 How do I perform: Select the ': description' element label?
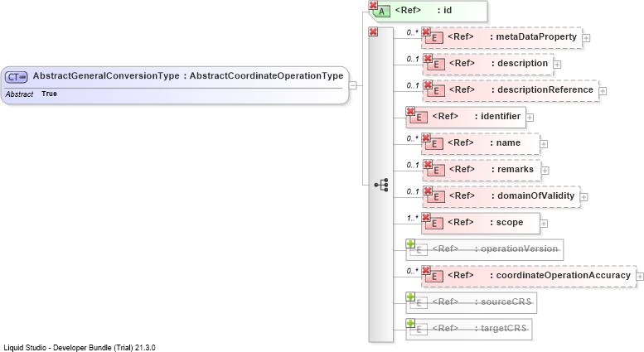[520, 64]
